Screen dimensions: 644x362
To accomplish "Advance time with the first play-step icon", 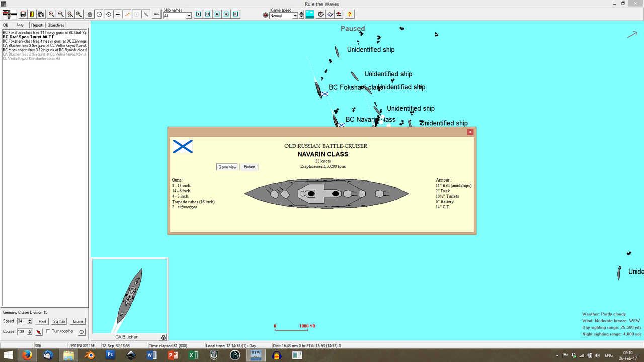I will 198,14.
